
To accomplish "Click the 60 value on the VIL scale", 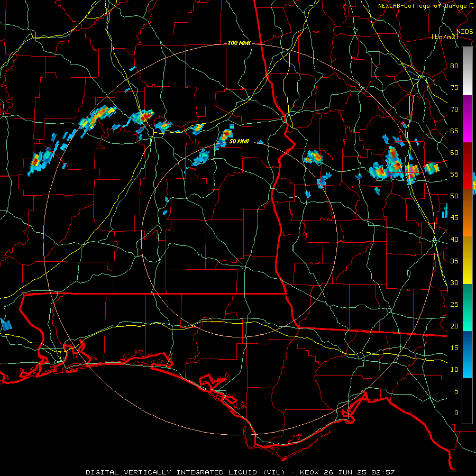I will coord(454,153).
